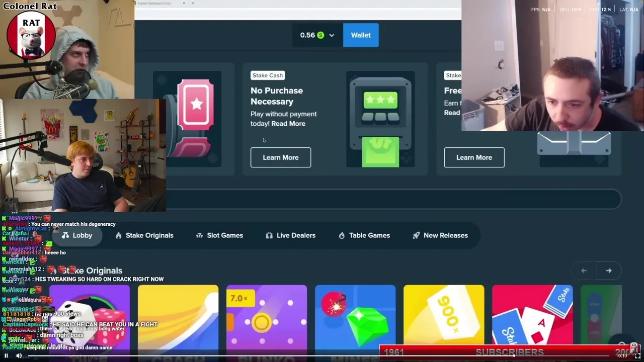Image resolution: width=644 pixels, height=362 pixels.
Task: Click Learn More under No Purchase Necessary
Action: click(281, 157)
